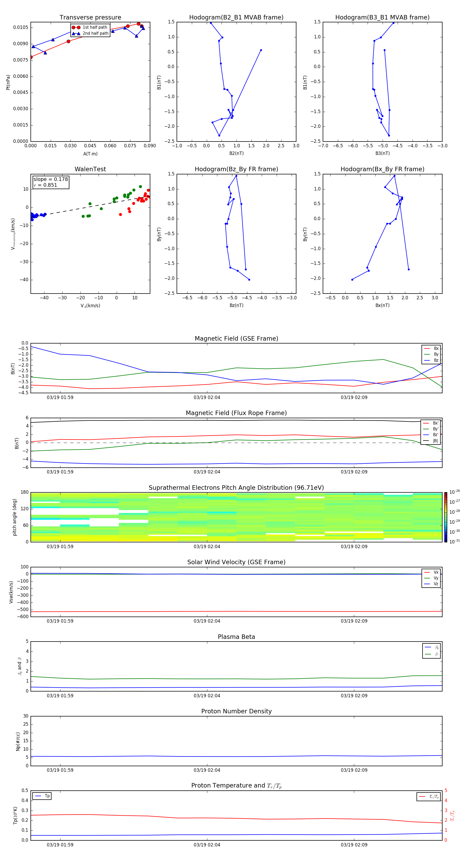Click "03/19 02:04" tick under GSE magnetic field plot
This screenshot has width=473, height=868.
[x=207, y=398]
